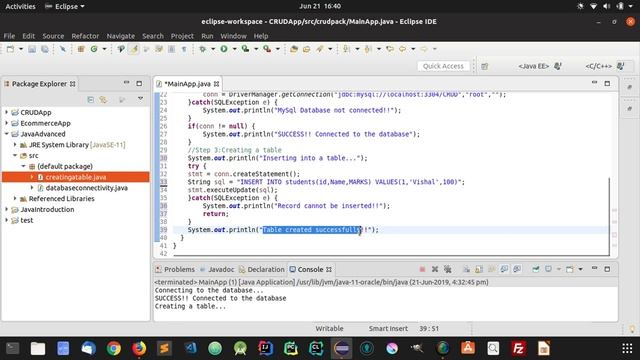
Task: Open the Run button dropdown arrow
Action: (x=234, y=49)
